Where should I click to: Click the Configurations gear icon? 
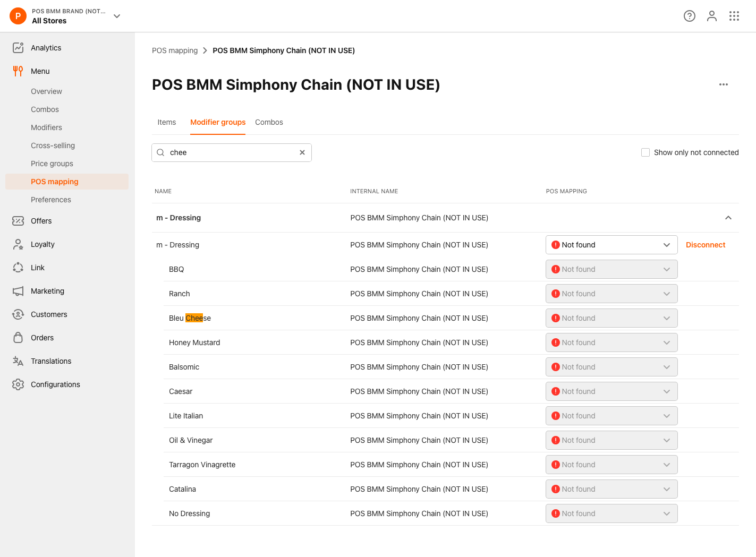(18, 384)
